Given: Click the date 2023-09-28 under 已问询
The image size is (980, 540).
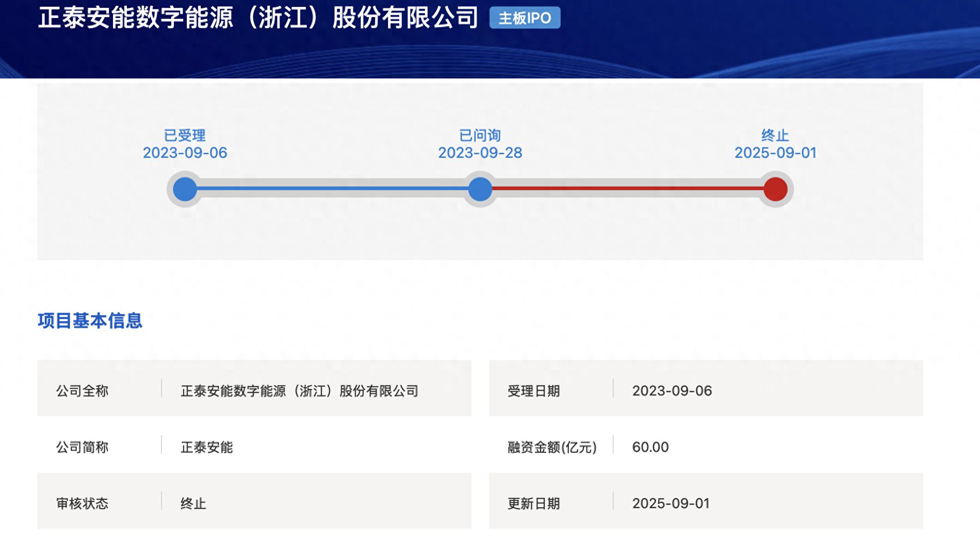Looking at the screenshot, I should coord(480,153).
